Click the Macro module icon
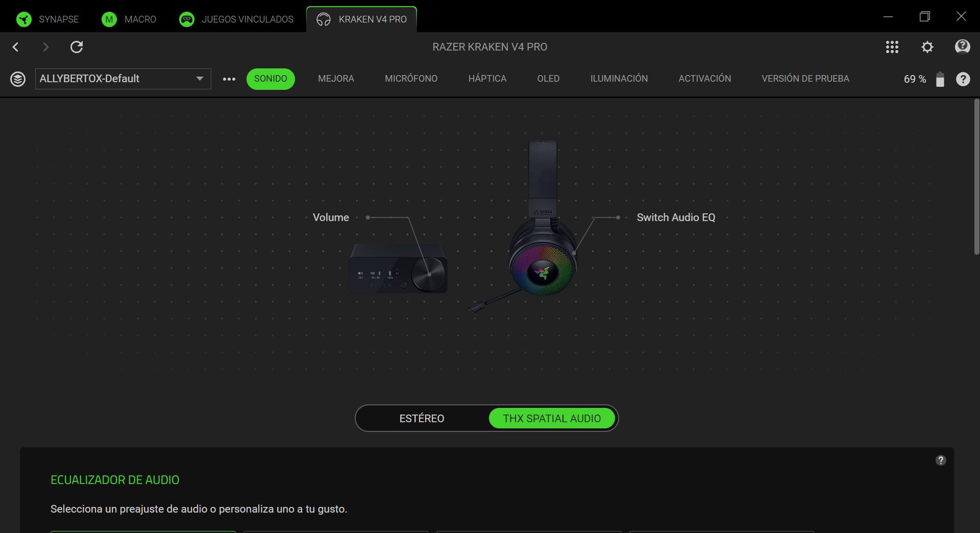The width and height of the screenshot is (980, 533). point(109,19)
